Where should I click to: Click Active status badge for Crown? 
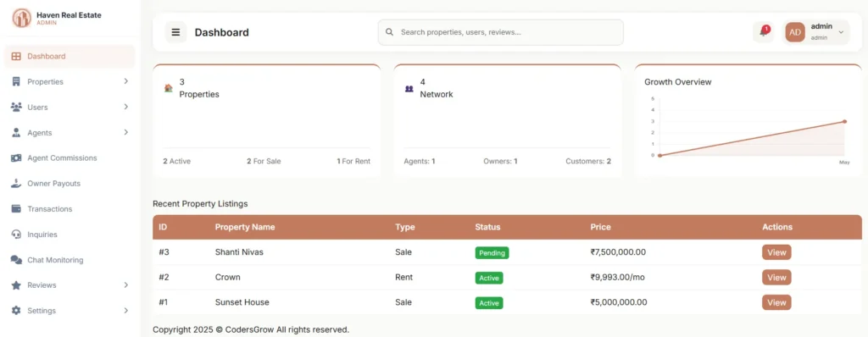489,278
